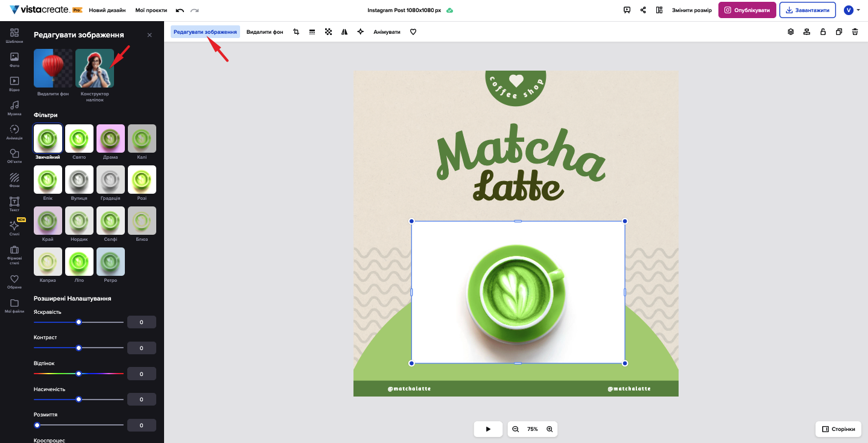This screenshot has width=868, height=443.
Task: Apply the Нордик filter
Action: click(x=79, y=221)
